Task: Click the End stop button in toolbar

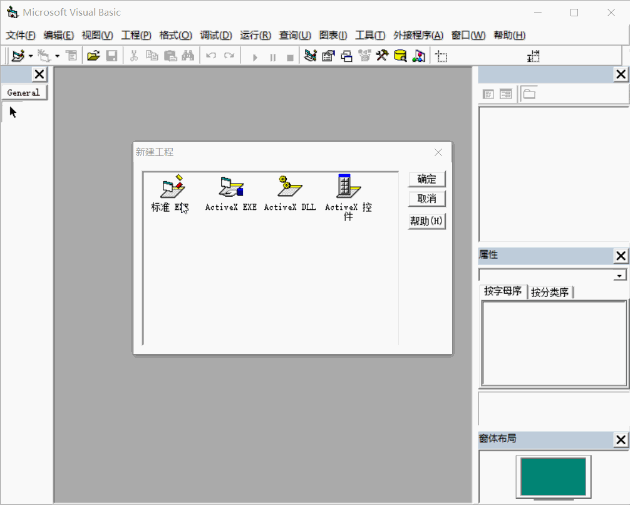Action: point(290,57)
